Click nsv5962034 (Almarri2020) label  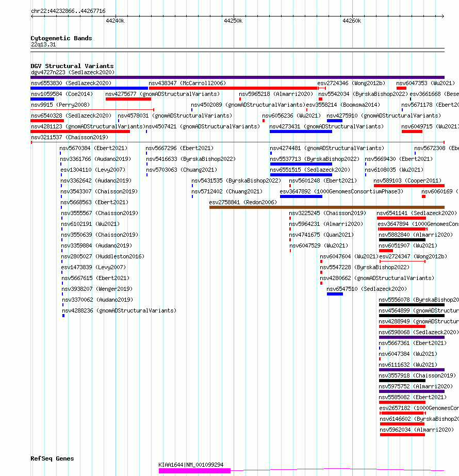click(x=417, y=430)
